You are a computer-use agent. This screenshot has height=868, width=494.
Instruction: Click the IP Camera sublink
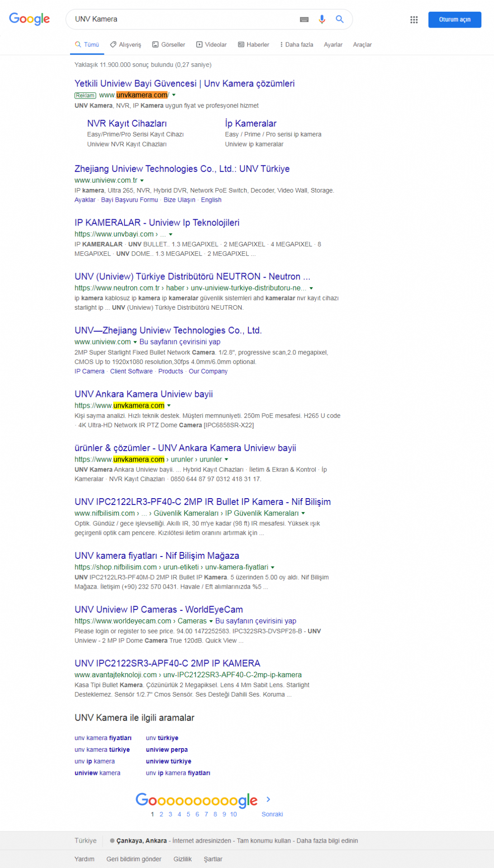pyautogui.click(x=90, y=371)
